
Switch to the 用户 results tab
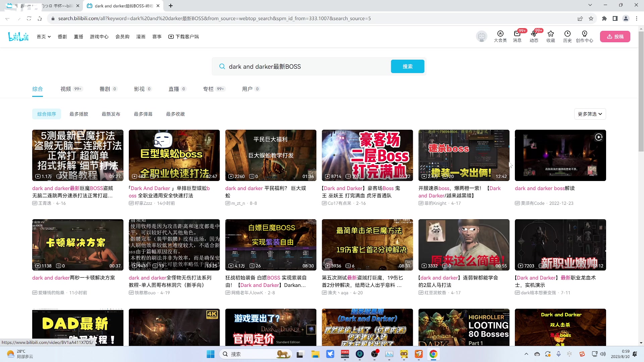(251, 89)
